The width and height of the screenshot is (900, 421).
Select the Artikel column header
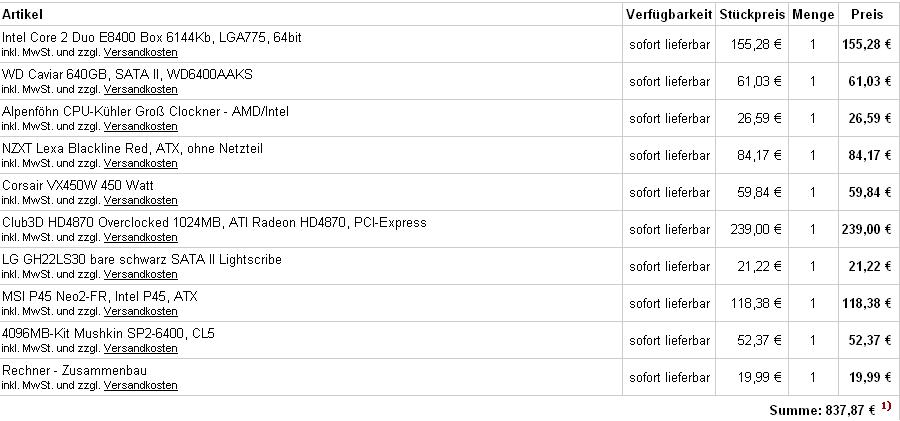(22, 14)
